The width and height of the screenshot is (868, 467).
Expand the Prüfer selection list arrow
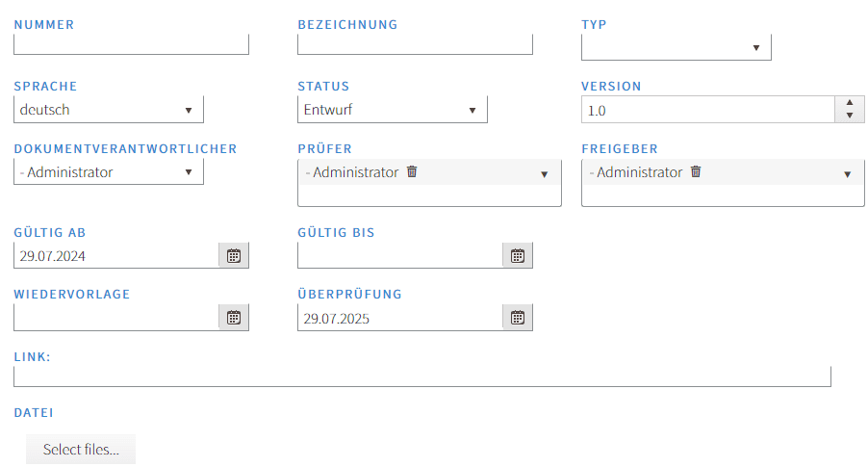coord(544,174)
